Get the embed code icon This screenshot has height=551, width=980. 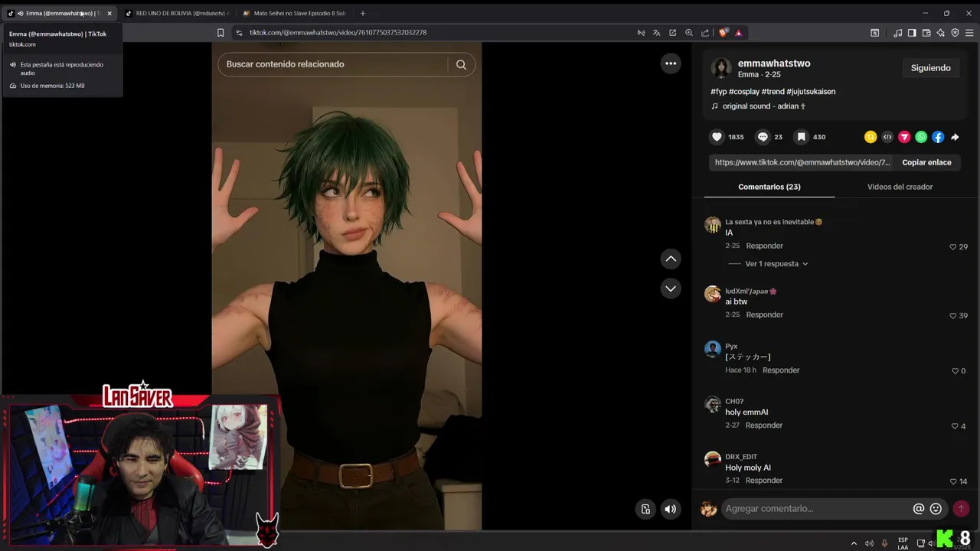click(887, 137)
